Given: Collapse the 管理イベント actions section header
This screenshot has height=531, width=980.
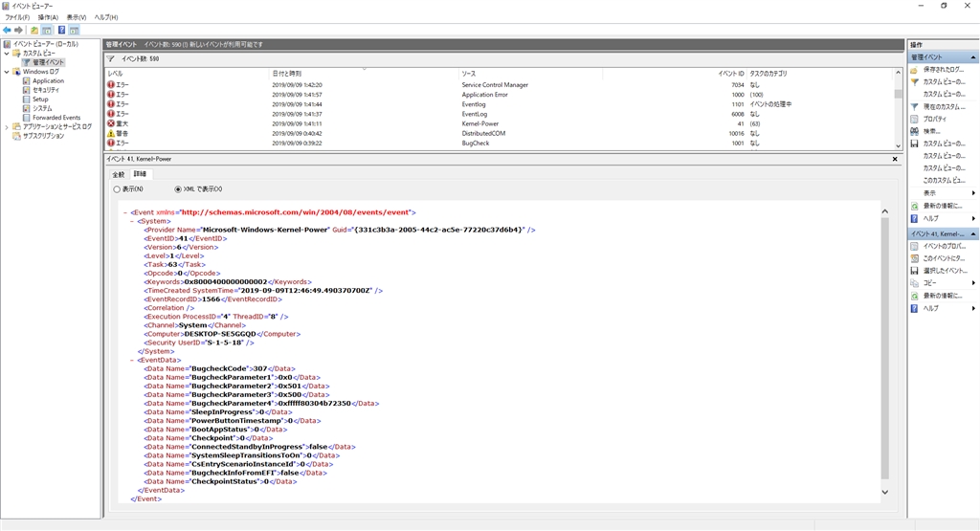Looking at the screenshot, I should point(943,56).
